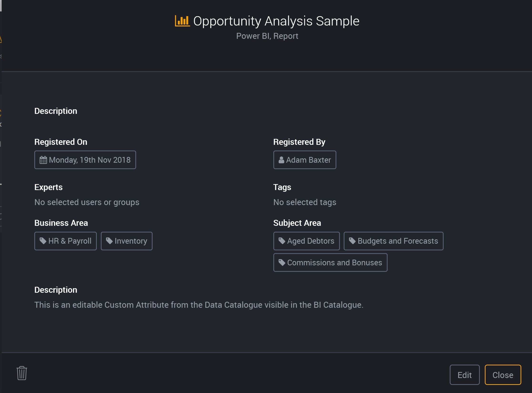Click the Aged Debtors subject tag
Image resolution: width=532 pixels, height=393 pixels.
click(307, 241)
